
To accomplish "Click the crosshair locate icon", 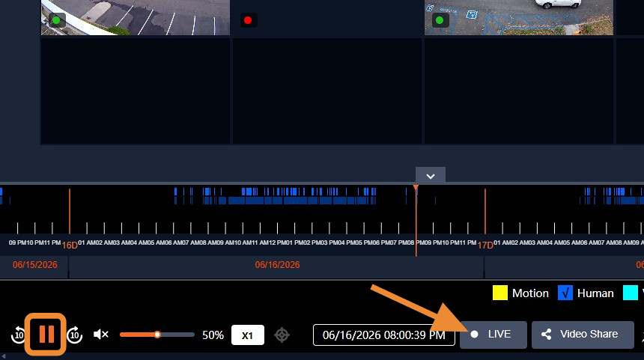I will (282, 335).
